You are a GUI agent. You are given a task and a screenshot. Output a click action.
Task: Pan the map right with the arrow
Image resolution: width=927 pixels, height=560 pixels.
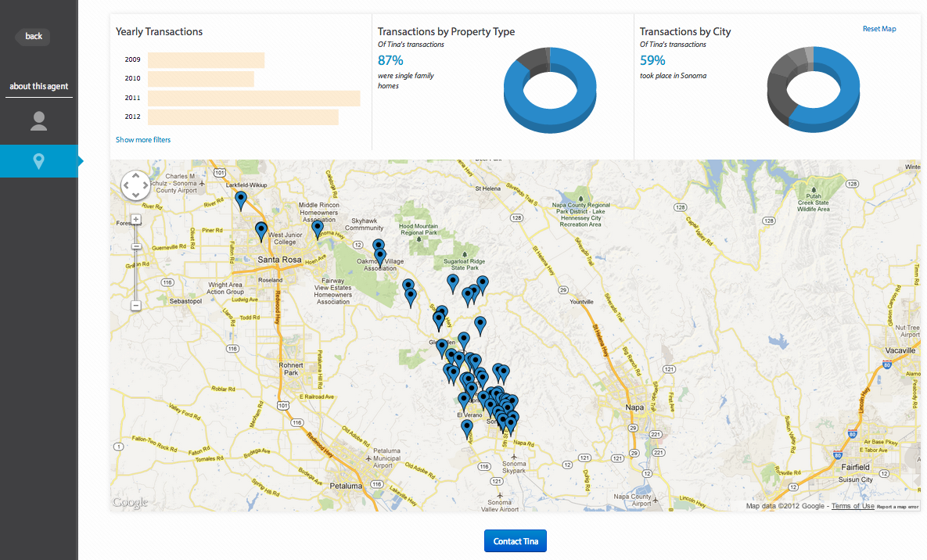click(146, 187)
